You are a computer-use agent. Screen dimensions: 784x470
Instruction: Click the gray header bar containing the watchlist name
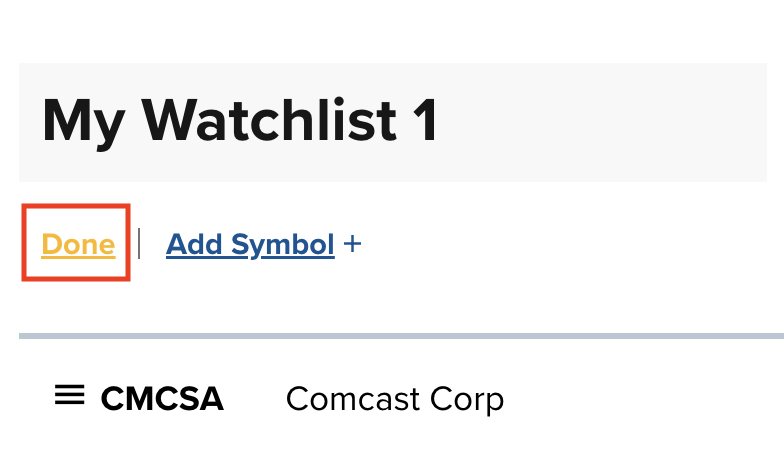point(393,122)
